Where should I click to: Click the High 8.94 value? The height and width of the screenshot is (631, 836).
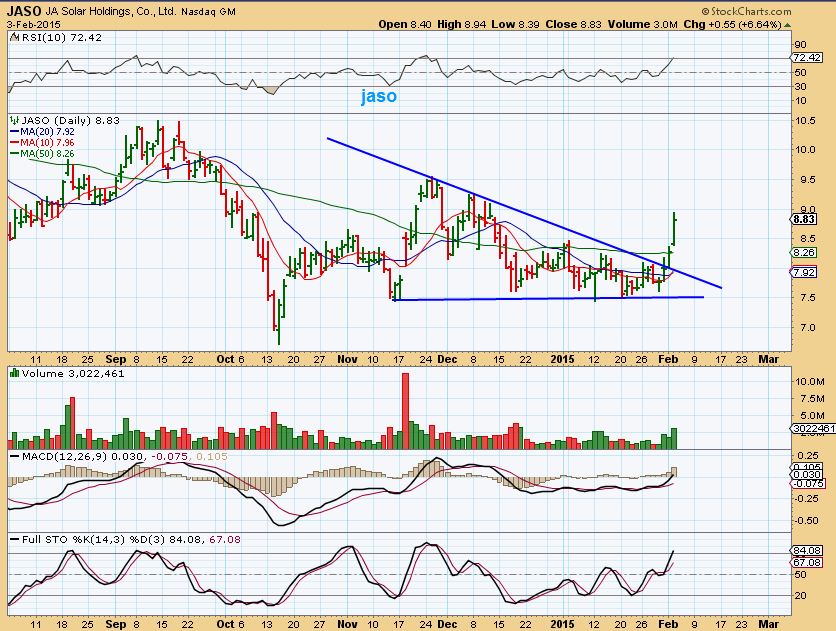coord(461,25)
